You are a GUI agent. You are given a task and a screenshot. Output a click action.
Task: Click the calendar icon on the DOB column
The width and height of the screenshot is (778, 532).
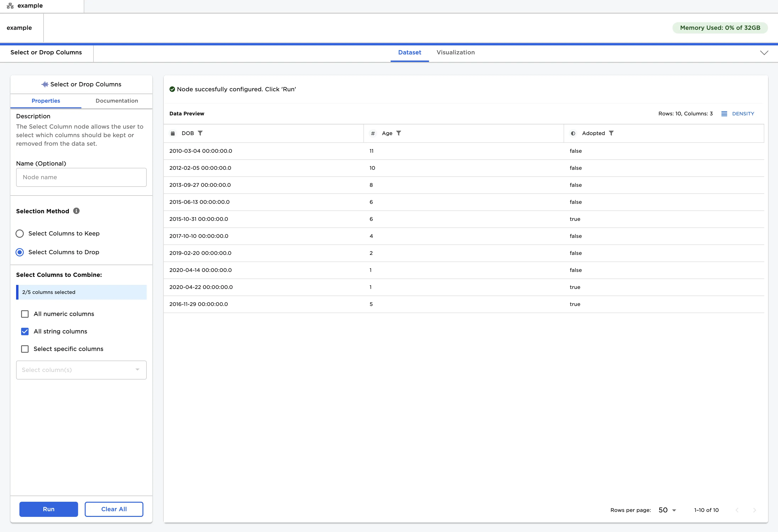(x=173, y=133)
